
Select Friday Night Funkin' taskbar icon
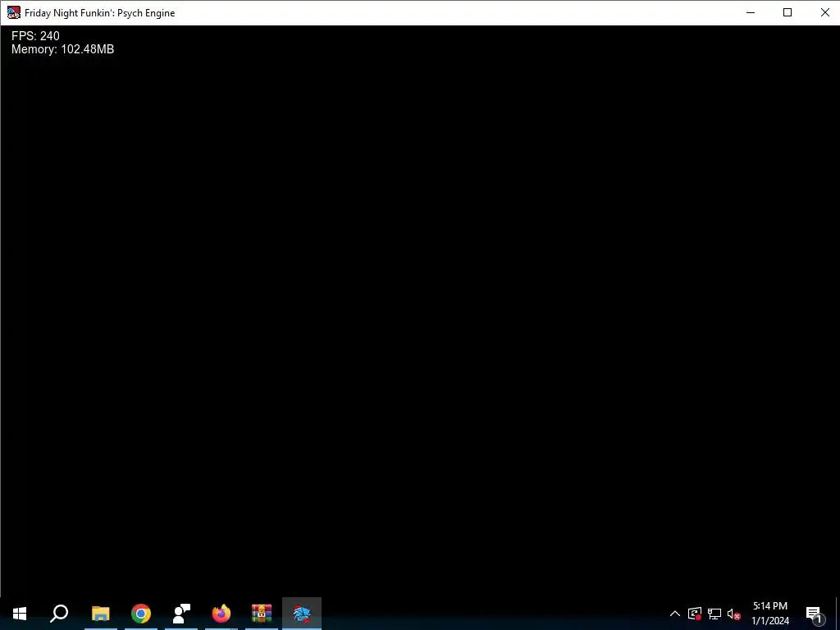302,614
